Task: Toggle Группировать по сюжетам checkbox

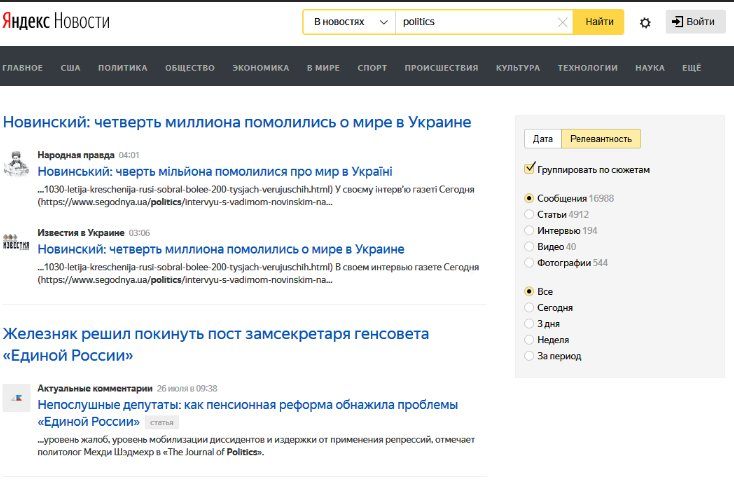Action: (x=529, y=169)
